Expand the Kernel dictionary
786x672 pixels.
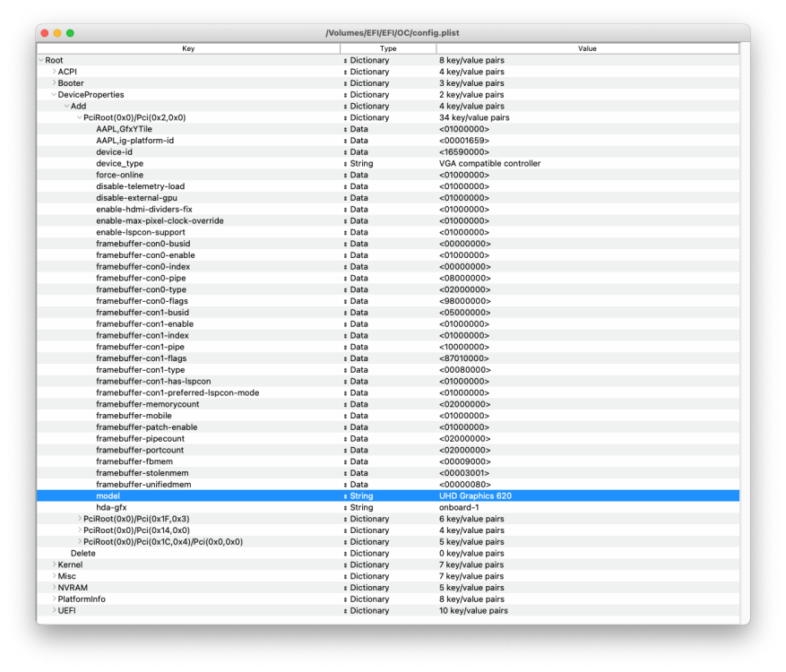[x=54, y=564]
